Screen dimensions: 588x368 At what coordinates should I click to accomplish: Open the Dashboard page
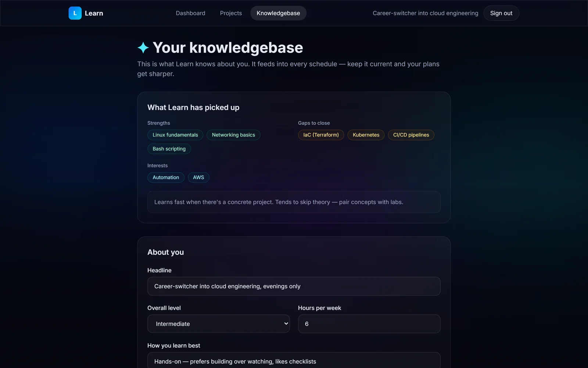[190, 13]
